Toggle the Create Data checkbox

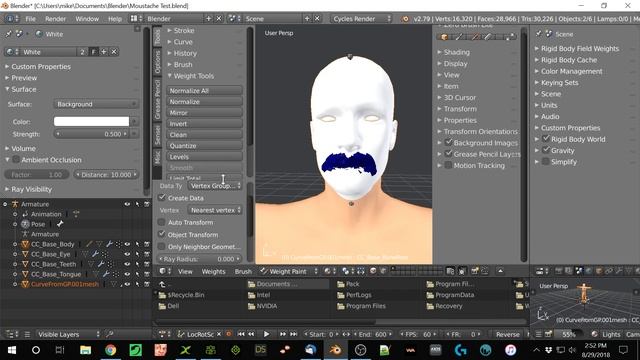pos(162,198)
